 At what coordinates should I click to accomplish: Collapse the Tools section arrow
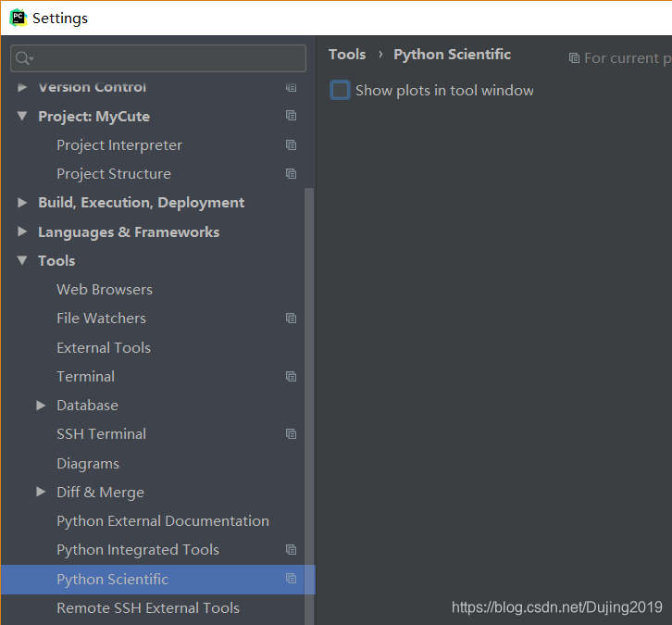[22, 260]
